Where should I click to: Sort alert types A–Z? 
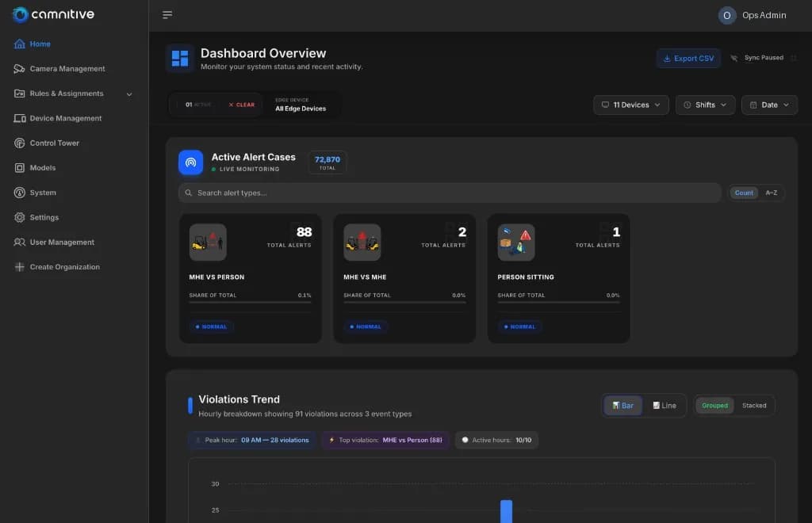771,193
